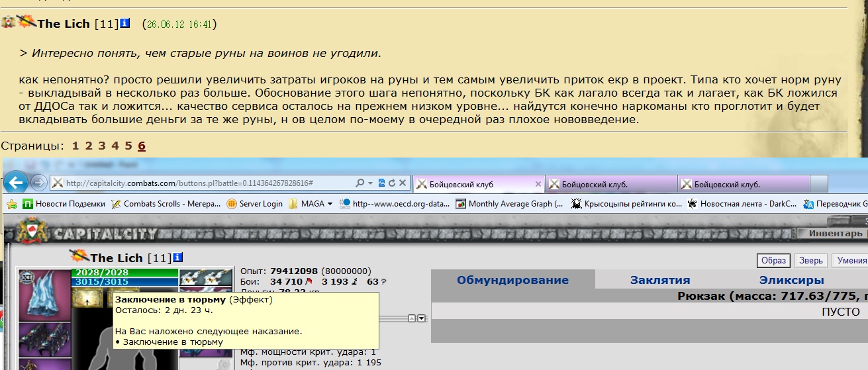Click the clan emblem icon before forum author name
The height and width of the screenshot is (370, 868).
coord(9,23)
